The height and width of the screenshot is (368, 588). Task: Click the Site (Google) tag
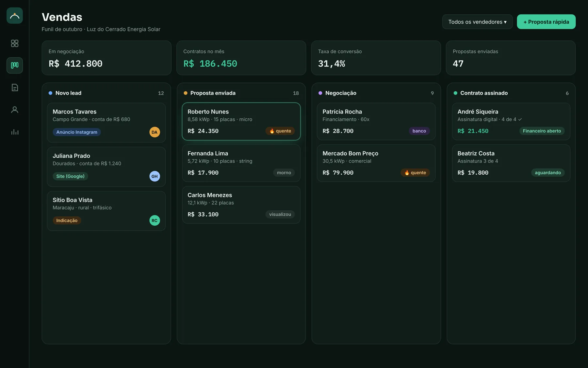(x=70, y=176)
